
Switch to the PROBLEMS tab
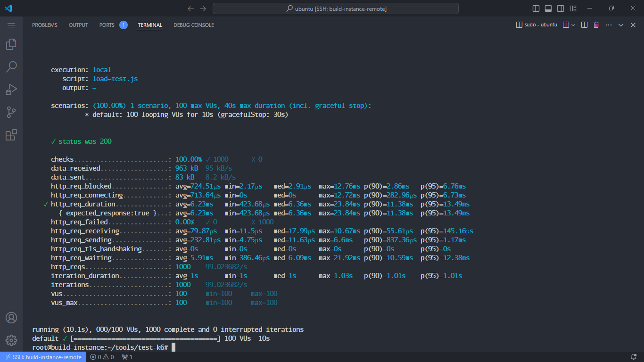coord(45,25)
